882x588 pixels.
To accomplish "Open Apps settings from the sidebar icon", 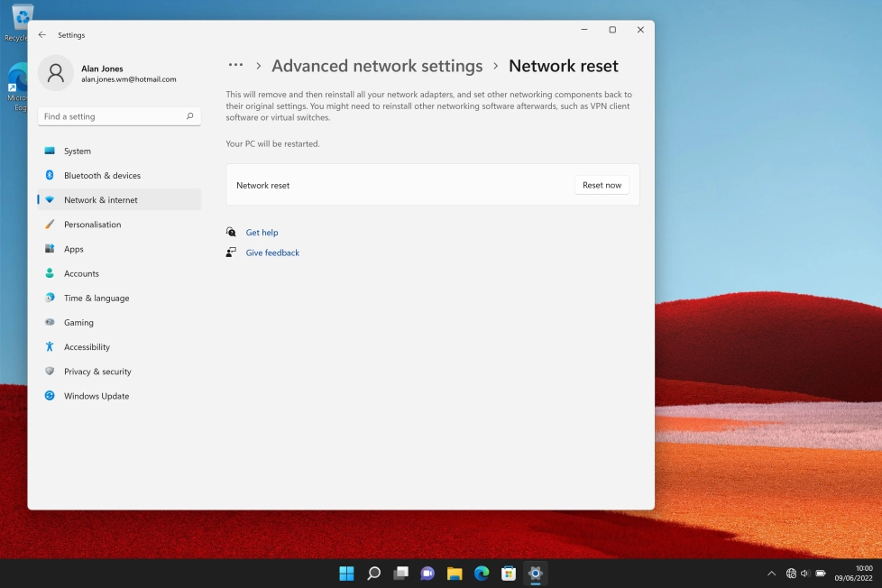I will pyautogui.click(x=50, y=249).
